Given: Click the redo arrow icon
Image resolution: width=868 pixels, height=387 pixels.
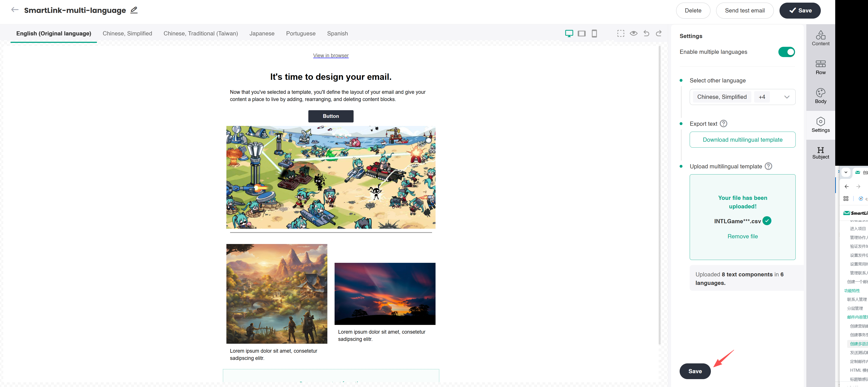Looking at the screenshot, I should click(x=659, y=33).
